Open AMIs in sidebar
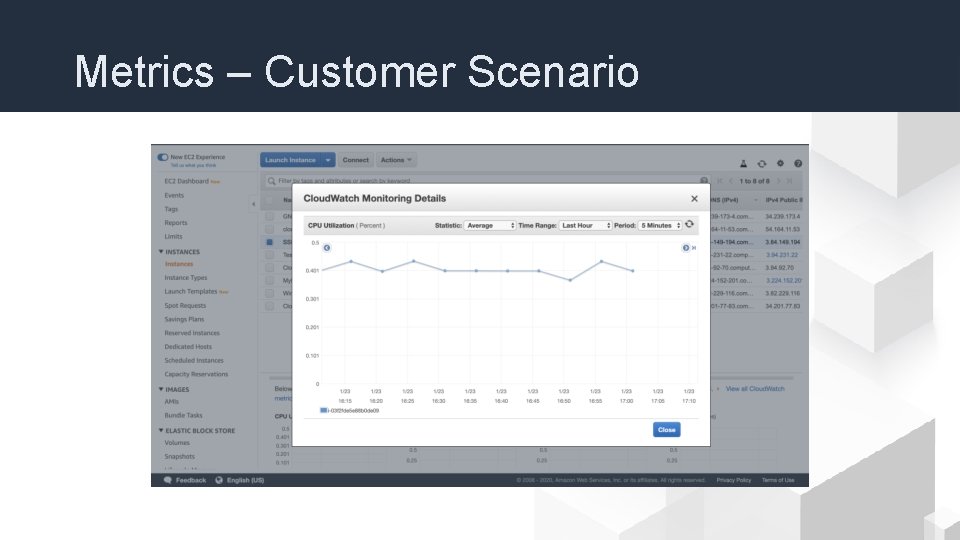Viewport: 960px width, 540px height. pyautogui.click(x=171, y=402)
